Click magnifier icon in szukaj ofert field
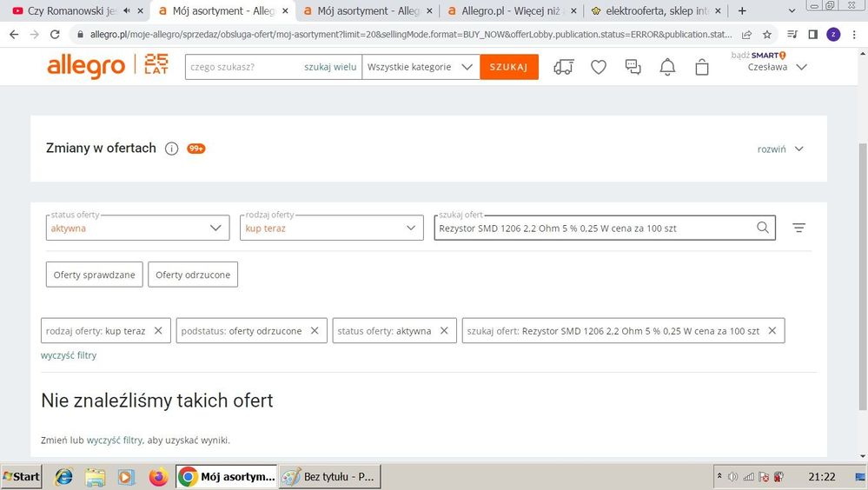Screen dimensions: 868x490 tap(763, 228)
